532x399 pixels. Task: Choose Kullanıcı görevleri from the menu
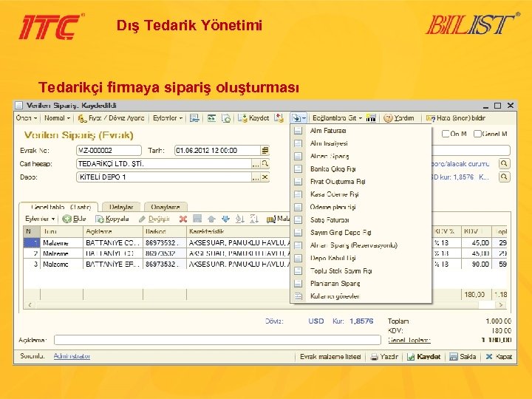point(361,296)
